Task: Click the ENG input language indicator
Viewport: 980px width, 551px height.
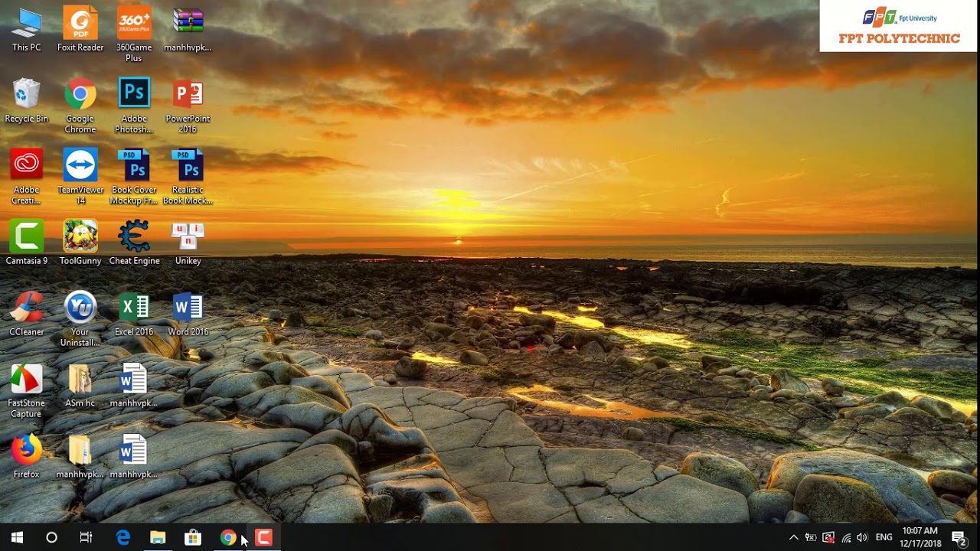Action: coord(884,538)
